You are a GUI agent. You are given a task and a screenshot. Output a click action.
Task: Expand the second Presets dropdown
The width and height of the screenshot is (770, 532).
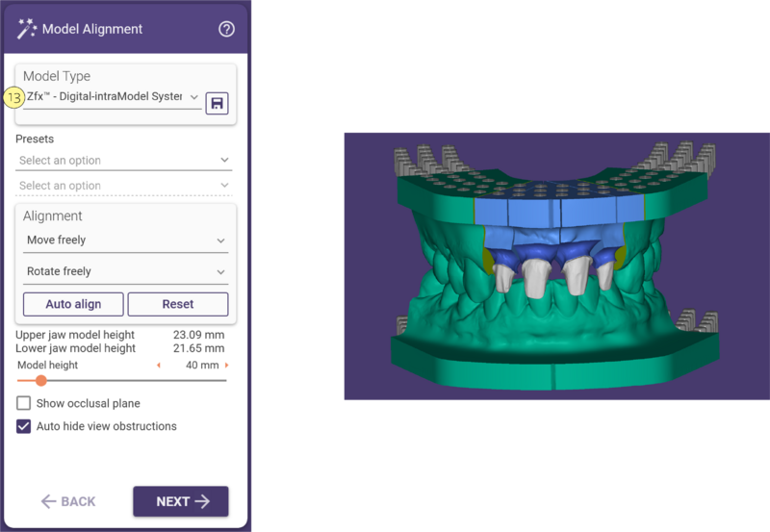coord(124,186)
